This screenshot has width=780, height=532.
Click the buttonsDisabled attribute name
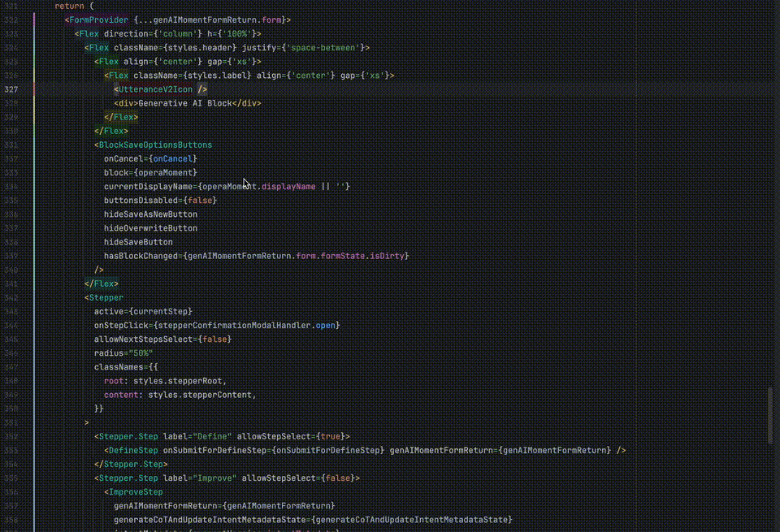(141, 201)
